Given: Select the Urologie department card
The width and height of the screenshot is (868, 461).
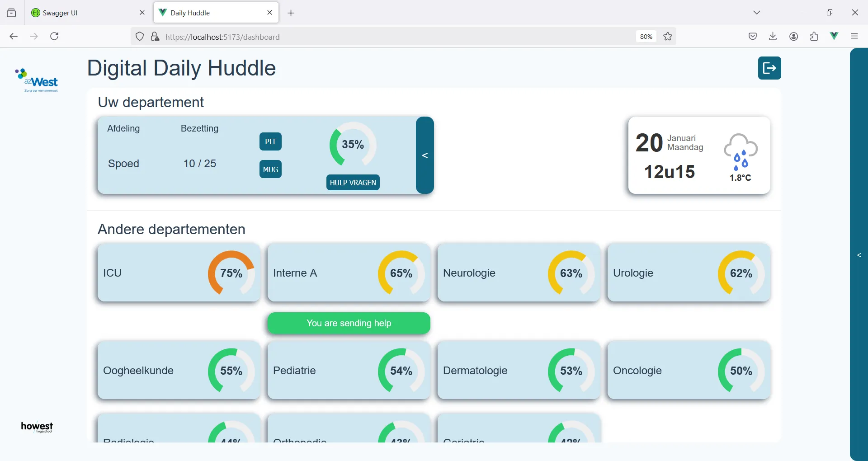Looking at the screenshot, I should [689, 273].
